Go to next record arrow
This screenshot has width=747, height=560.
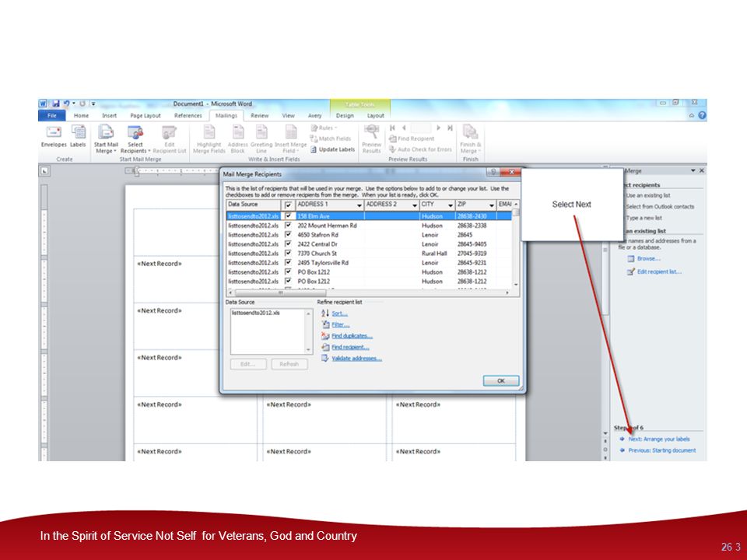(x=438, y=128)
